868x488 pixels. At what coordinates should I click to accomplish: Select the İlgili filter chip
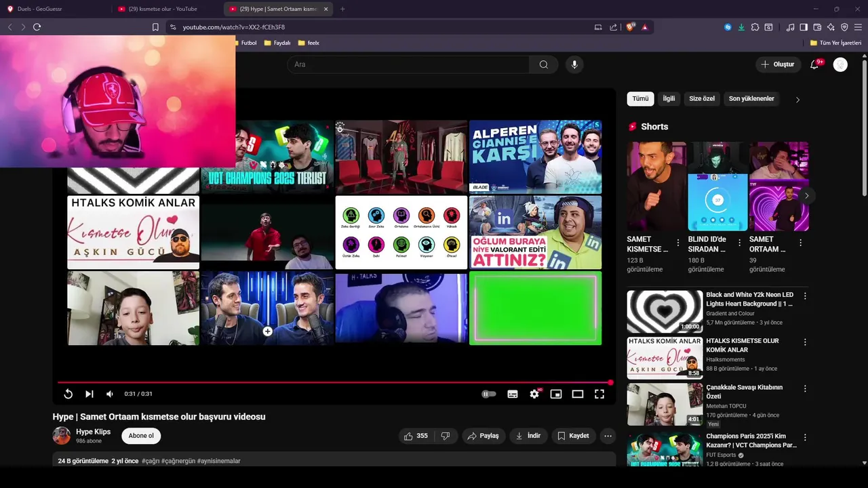coord(669,99)
